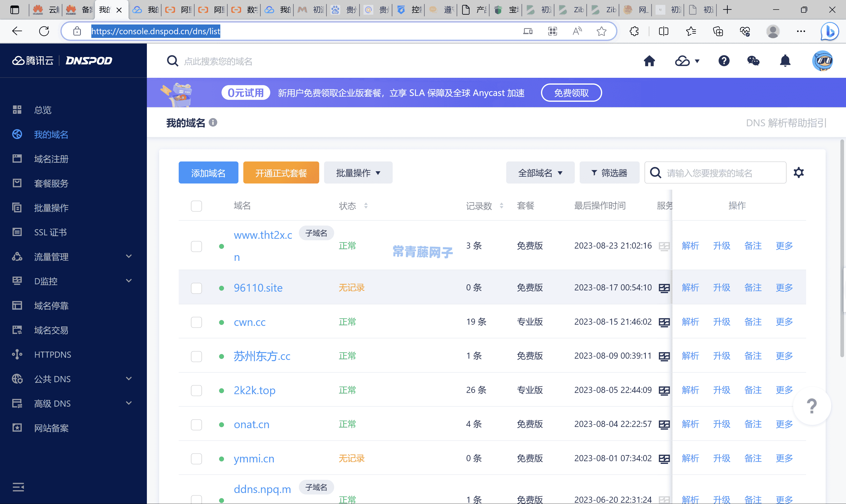Open the 全部域名 filter dropdown
The height and width of the screenshot is (504, 846).
coord(540,172)
